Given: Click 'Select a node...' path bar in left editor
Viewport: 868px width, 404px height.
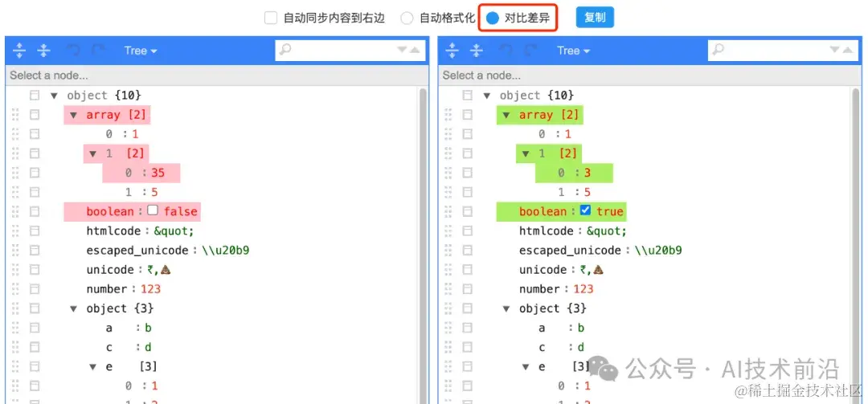Looking at the screenshot, I should [x=217, y=75].
